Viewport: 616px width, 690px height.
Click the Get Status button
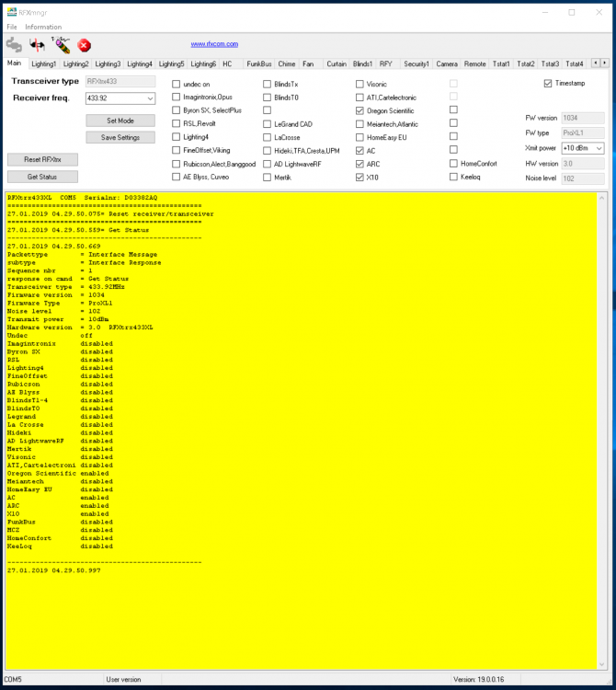click(42, 177)
